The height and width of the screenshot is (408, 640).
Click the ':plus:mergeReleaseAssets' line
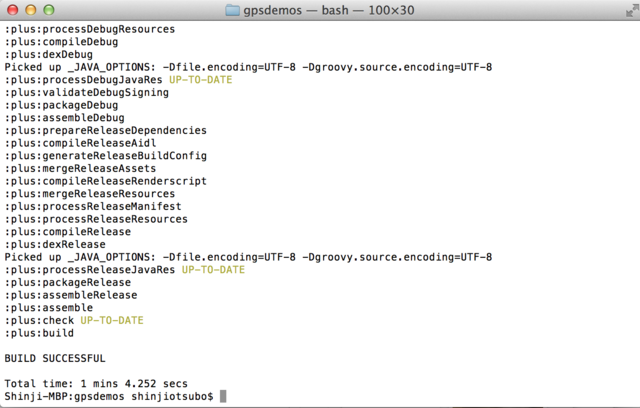80,169
